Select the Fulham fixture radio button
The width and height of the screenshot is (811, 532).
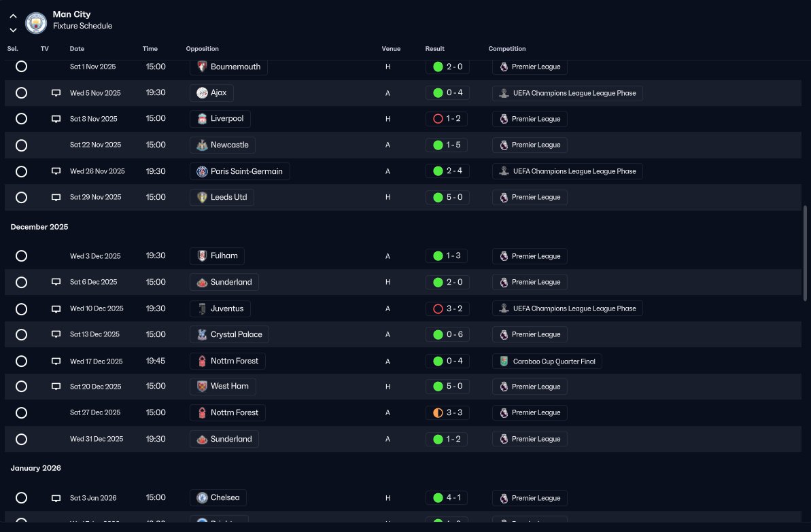[x=21, y=256]
